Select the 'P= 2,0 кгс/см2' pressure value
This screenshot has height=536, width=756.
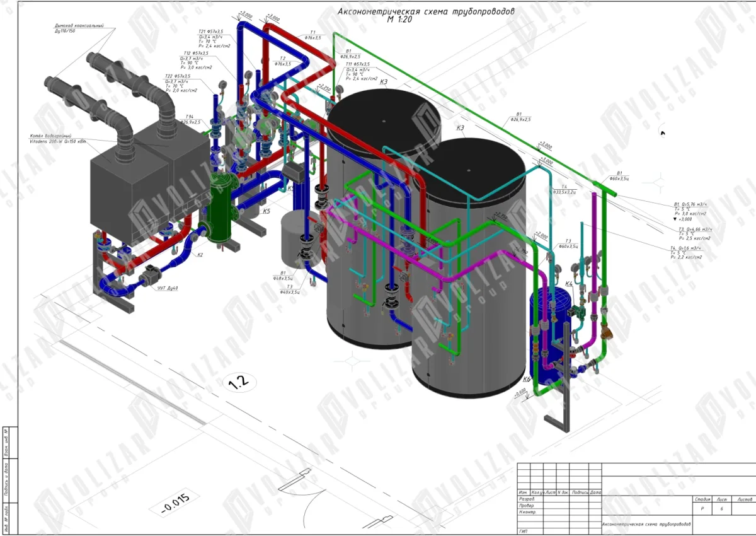tap(181, 90)
